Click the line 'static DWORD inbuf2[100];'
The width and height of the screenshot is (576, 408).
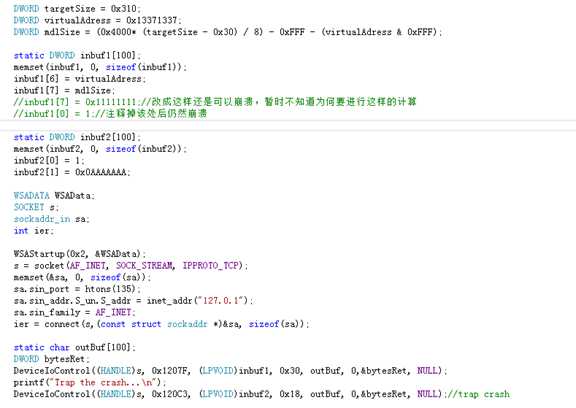77,137
